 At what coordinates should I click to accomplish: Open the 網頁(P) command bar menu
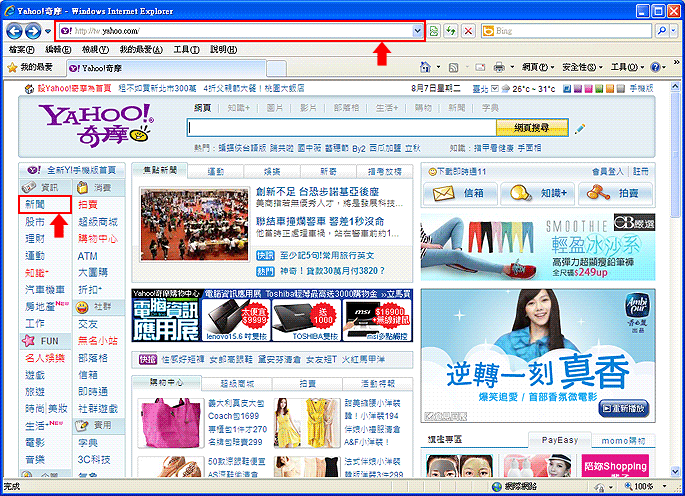click(x=538, y=67)
